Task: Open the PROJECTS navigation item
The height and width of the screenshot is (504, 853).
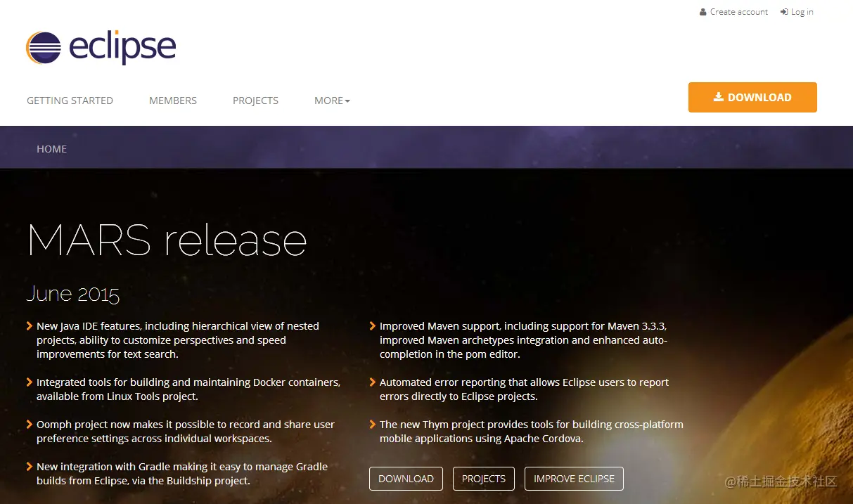Action: [x=255, y=101]
